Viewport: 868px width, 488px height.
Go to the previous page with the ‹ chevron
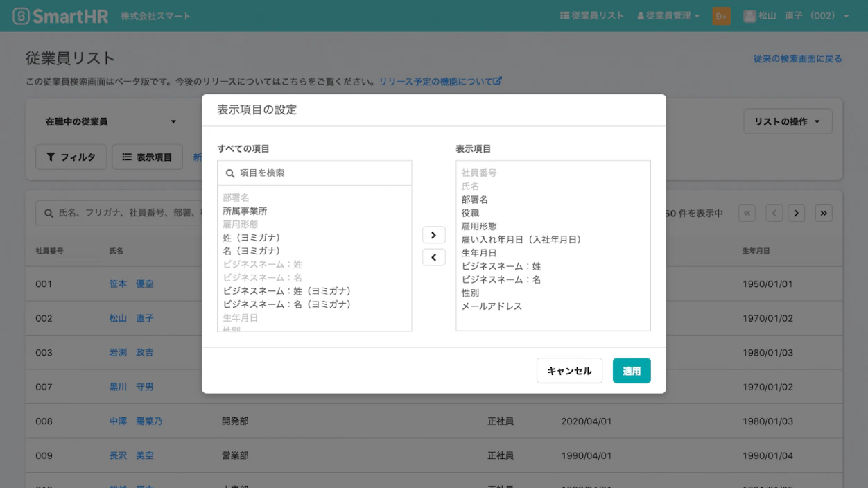tap(774, 213)
